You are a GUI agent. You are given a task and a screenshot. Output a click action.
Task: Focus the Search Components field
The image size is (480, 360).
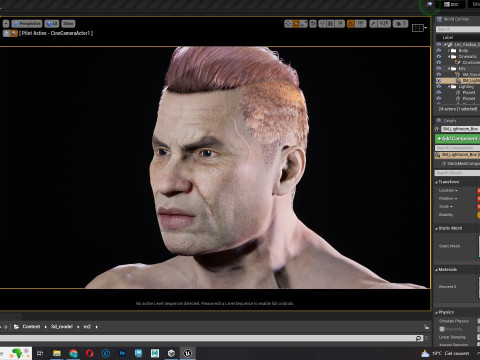tap(457, 148)
